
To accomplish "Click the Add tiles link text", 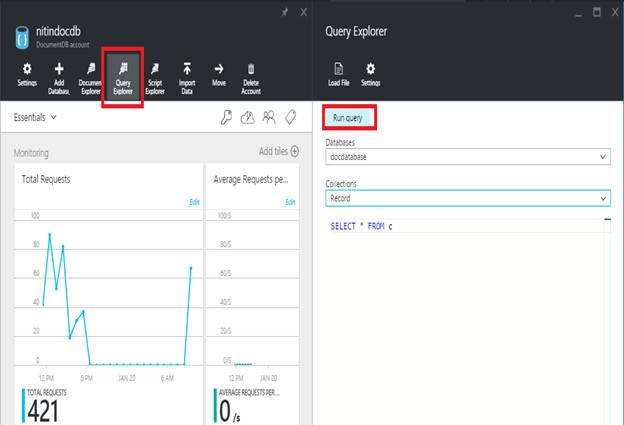I will pos(273,151).
